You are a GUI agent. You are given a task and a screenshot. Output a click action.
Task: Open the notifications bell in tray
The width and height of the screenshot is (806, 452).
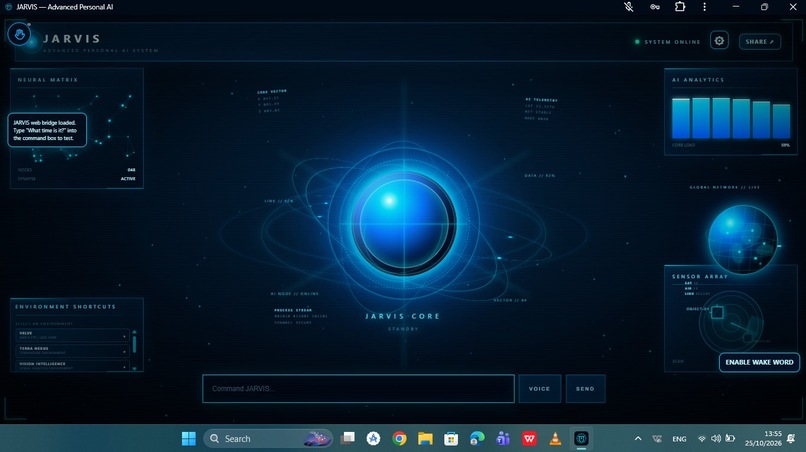(x=791, y=439)
